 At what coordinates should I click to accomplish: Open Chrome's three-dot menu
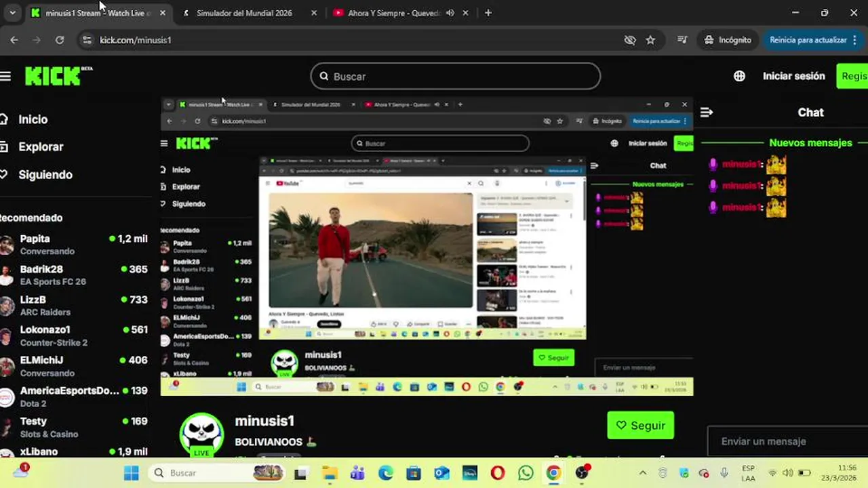[x=854, y=40]
